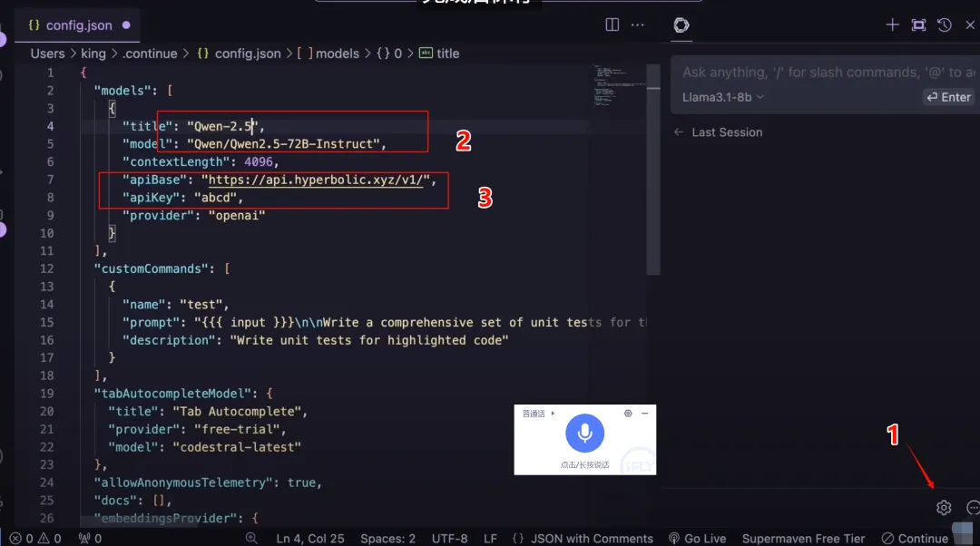980x546 pixels.
Task: Change the UTF-8 encoding
Action: (x=449, y=538)
